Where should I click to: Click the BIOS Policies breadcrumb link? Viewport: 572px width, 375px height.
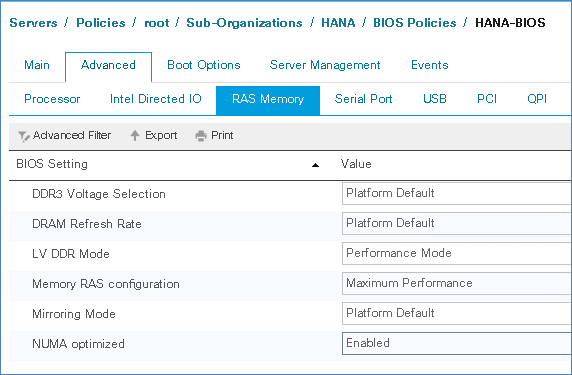click(x=414, y=23)
